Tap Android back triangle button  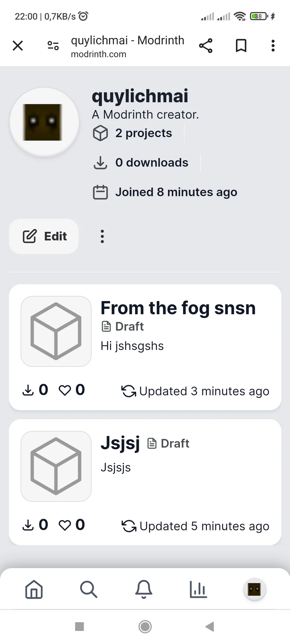[210, 626]
